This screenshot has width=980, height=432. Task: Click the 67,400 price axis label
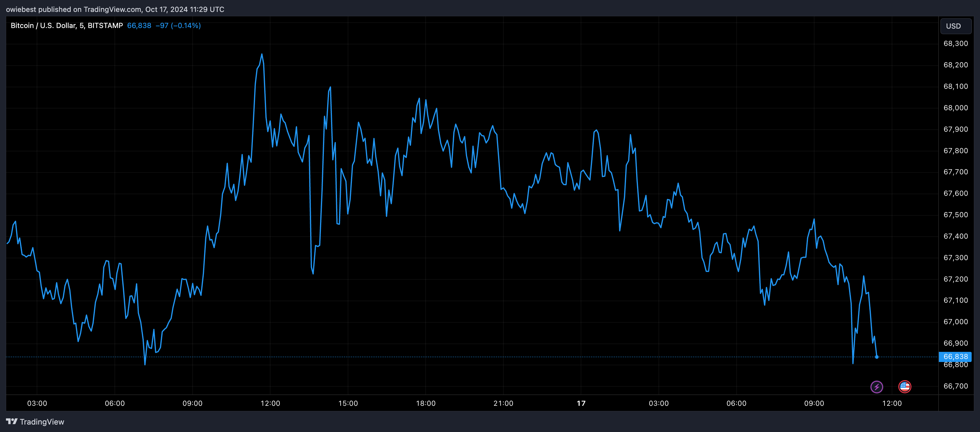pyautogui.click(x=955, y=236)
